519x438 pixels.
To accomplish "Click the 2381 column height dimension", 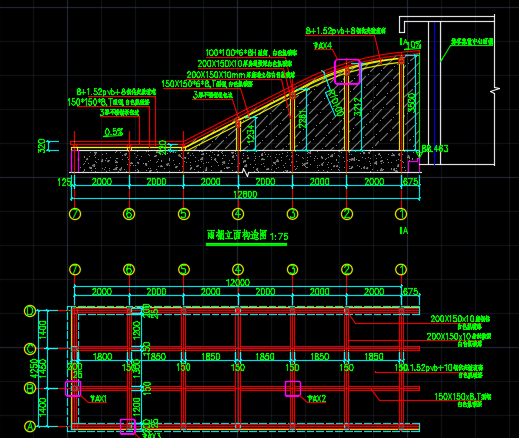I will coord(302,119).
